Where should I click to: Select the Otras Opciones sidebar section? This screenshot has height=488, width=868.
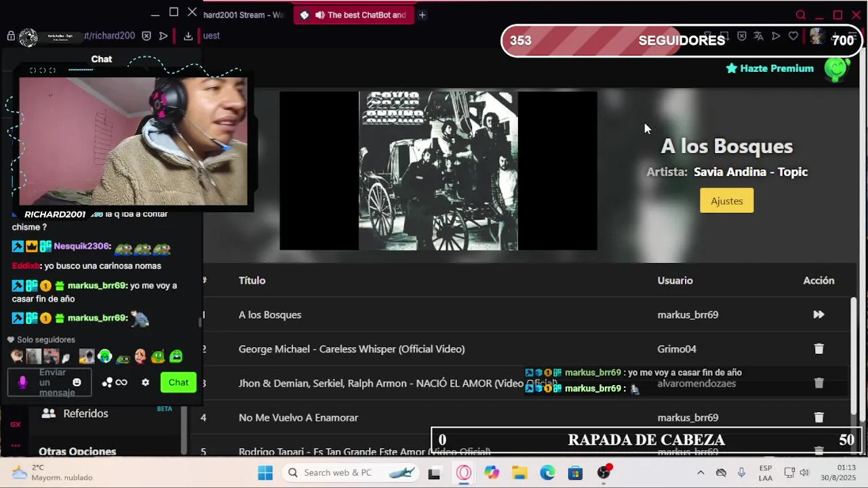pos(77,451)
